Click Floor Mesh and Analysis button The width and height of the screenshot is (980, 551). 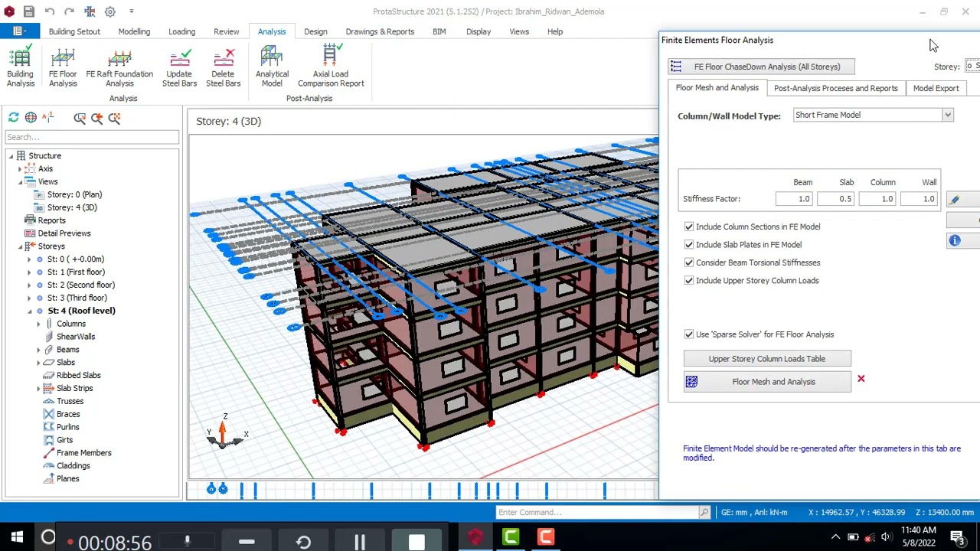[767, 382]
